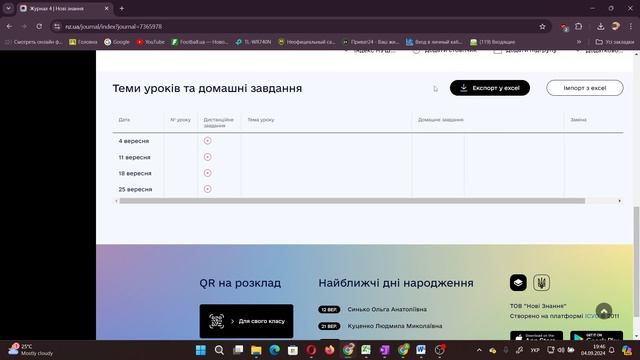Open the Усі закладки folder
Image resolution: width=640 pixels, height=360 pixels.
[615, 42]
